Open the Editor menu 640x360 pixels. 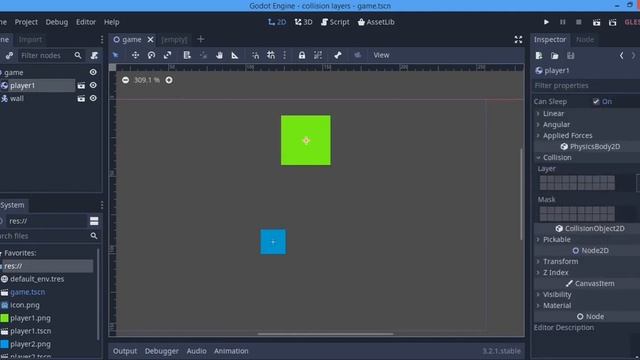[86, 22]
